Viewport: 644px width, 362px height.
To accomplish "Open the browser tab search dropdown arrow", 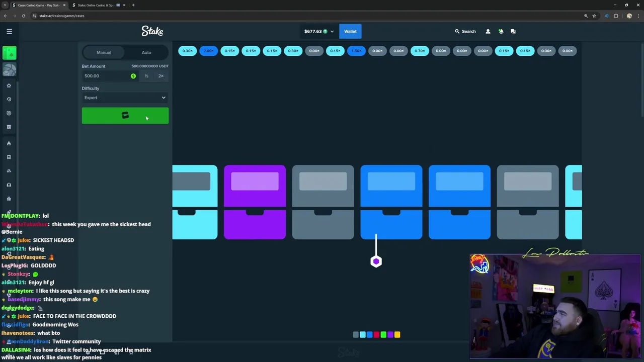I will 5,5.
